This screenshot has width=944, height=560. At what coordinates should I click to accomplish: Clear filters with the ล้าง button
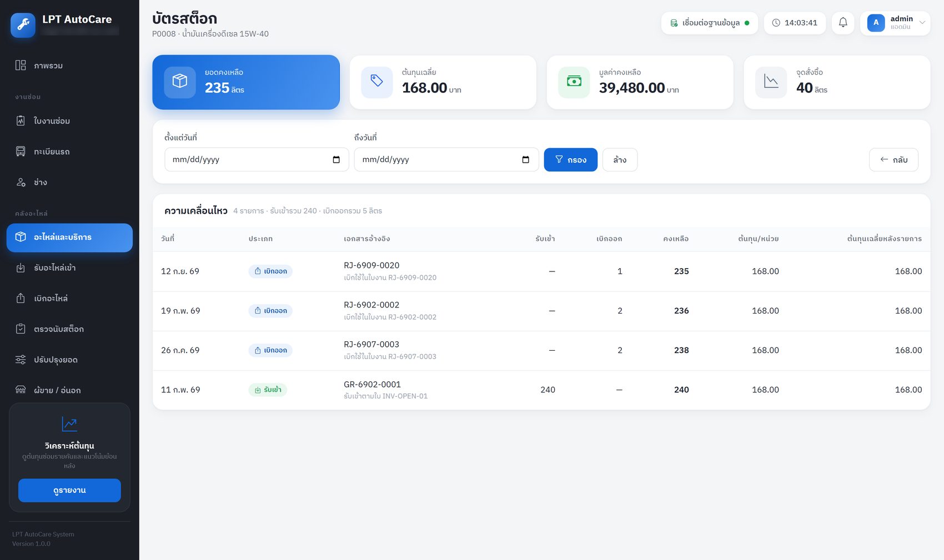click(620, 160)
